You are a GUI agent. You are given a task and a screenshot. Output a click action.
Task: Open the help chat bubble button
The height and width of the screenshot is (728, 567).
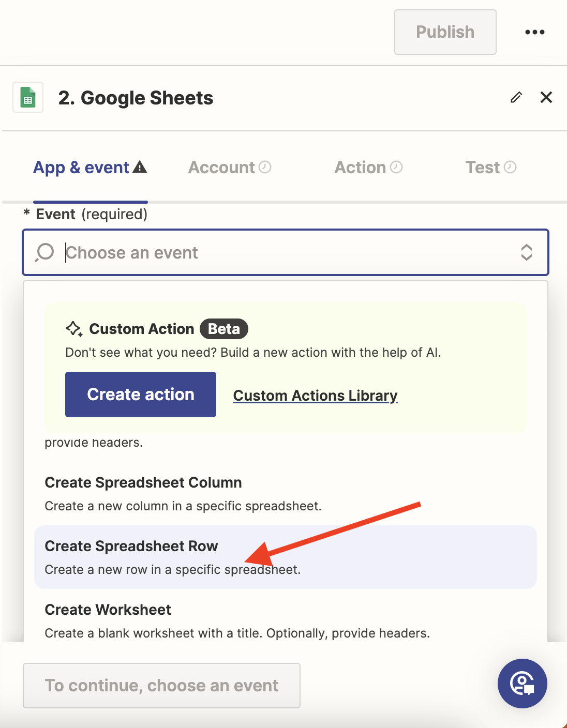tap(522, 683)
